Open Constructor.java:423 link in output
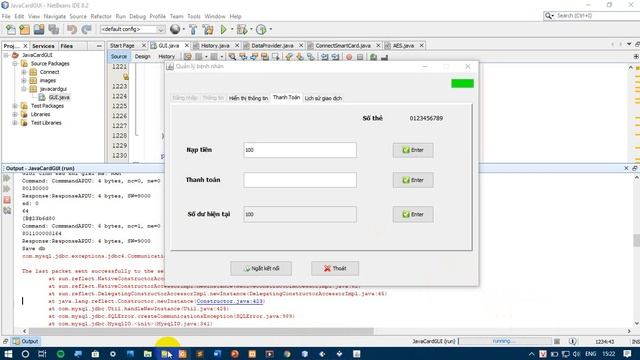 pyautogui.click(x=230, y=301)
